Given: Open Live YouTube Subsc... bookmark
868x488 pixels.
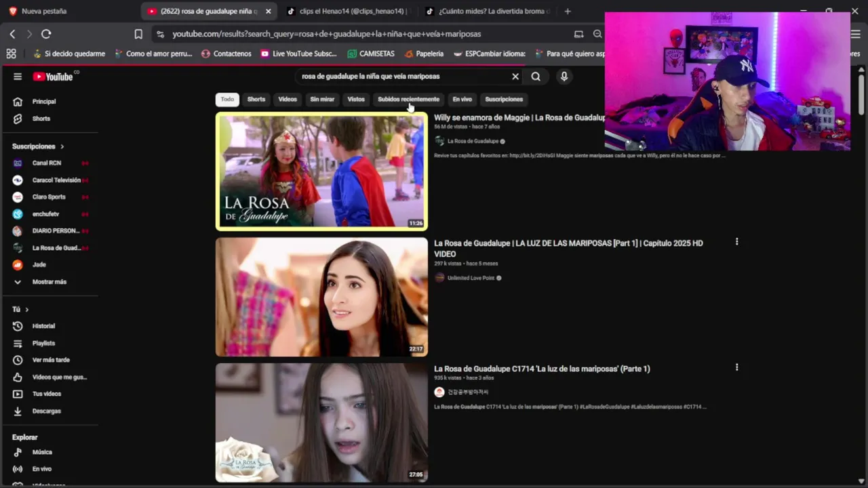Looking at the screenshot, I should (298, 54).
